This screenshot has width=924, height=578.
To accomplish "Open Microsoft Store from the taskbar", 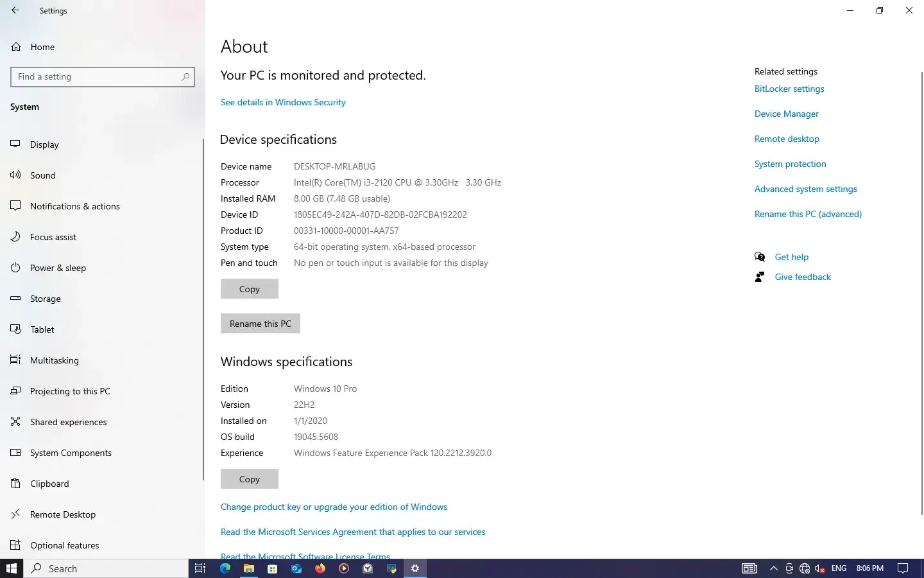I will point(272,568).
